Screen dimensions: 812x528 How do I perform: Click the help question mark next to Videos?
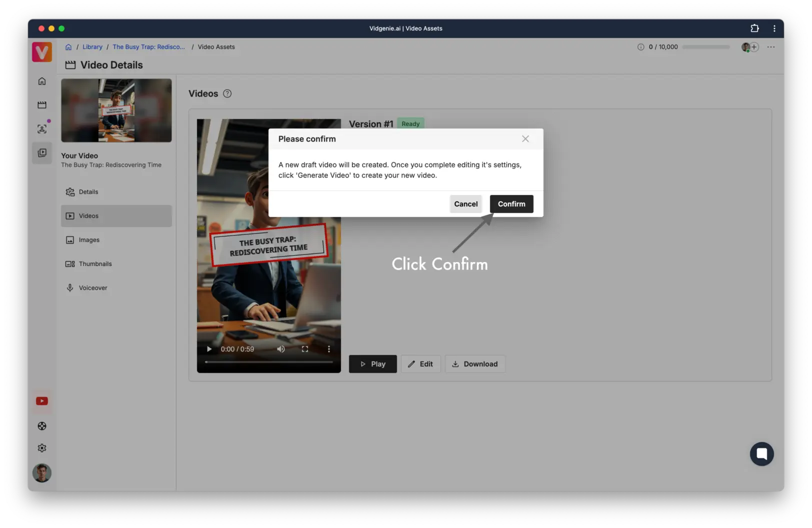pyautogui.click(x=227, y=93)
